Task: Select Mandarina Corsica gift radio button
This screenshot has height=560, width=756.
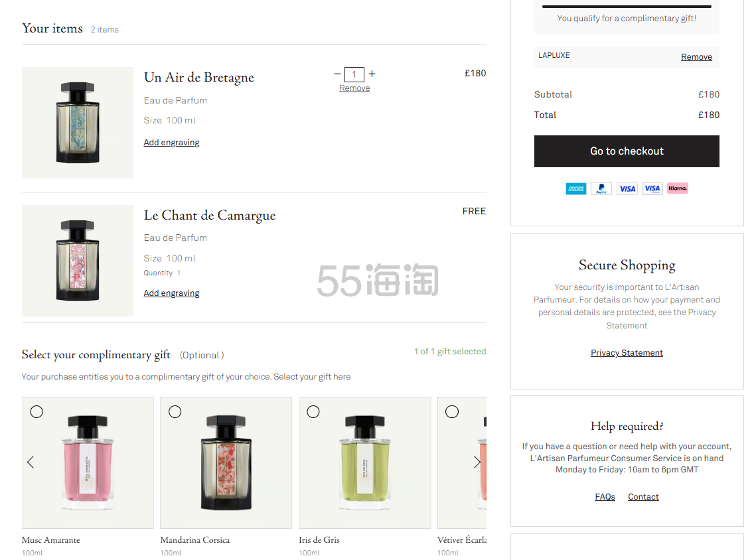Action: point(175,411)
